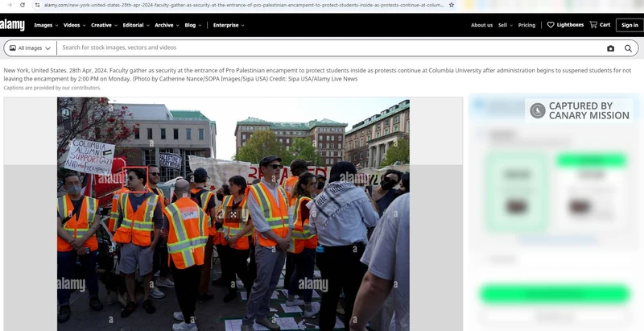The width and height of the screenshot is (644, 331).
Task: Expand the Images menu dropdown
Action: point(45,25)
